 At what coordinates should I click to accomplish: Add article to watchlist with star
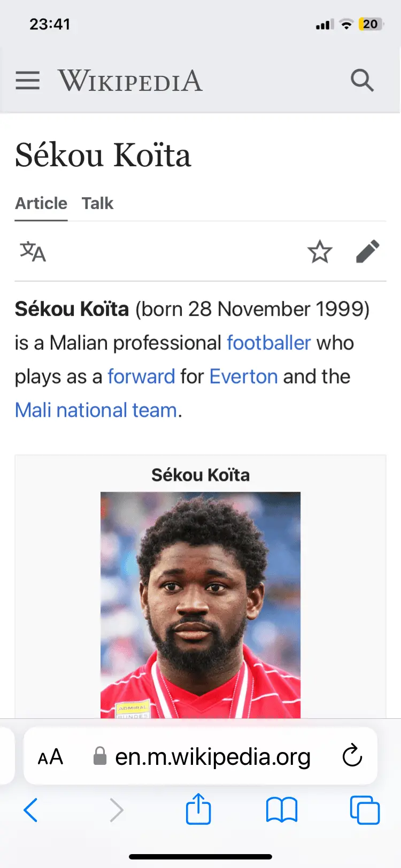tap(320, 252)
